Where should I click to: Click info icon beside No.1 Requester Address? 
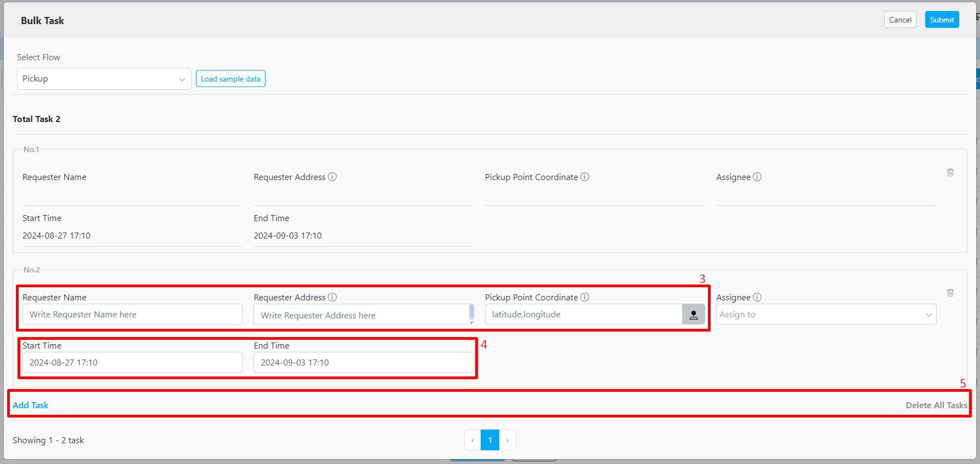tap(332, 177)
